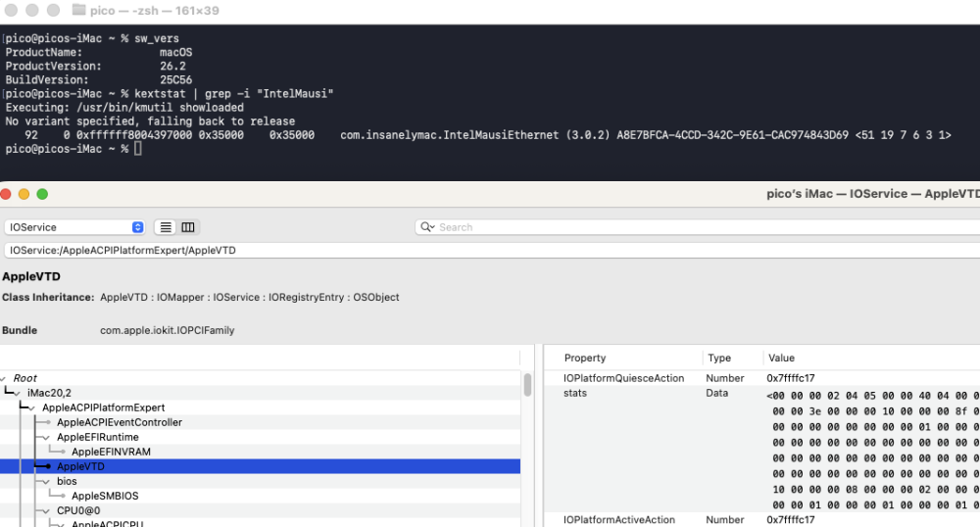Select the IOPlatformQuiesceAction property row
This screenshot has height=527, width=980.
click(x=761, y=378)
